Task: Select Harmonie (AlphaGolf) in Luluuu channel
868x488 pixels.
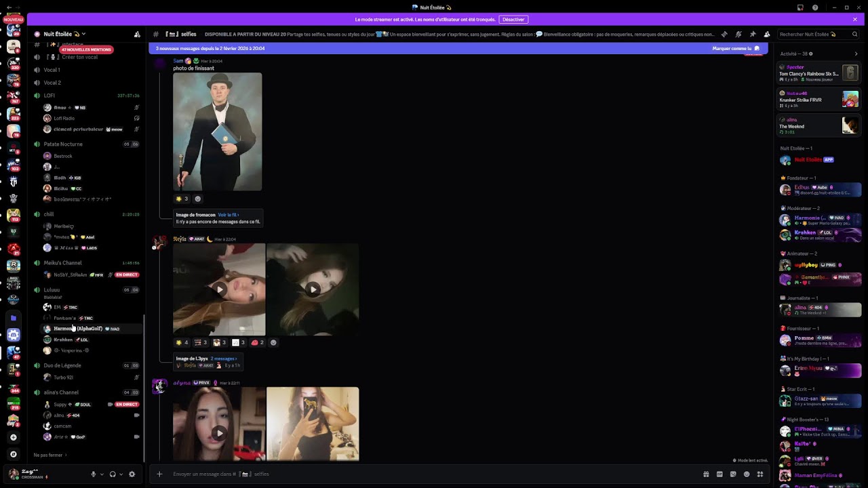Action: click(x=91, y=329)
